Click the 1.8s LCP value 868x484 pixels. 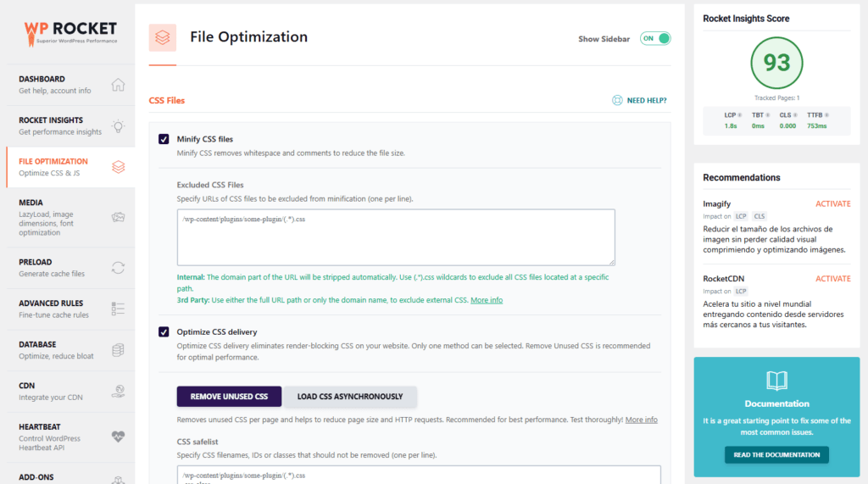click(x=731, y=126)
